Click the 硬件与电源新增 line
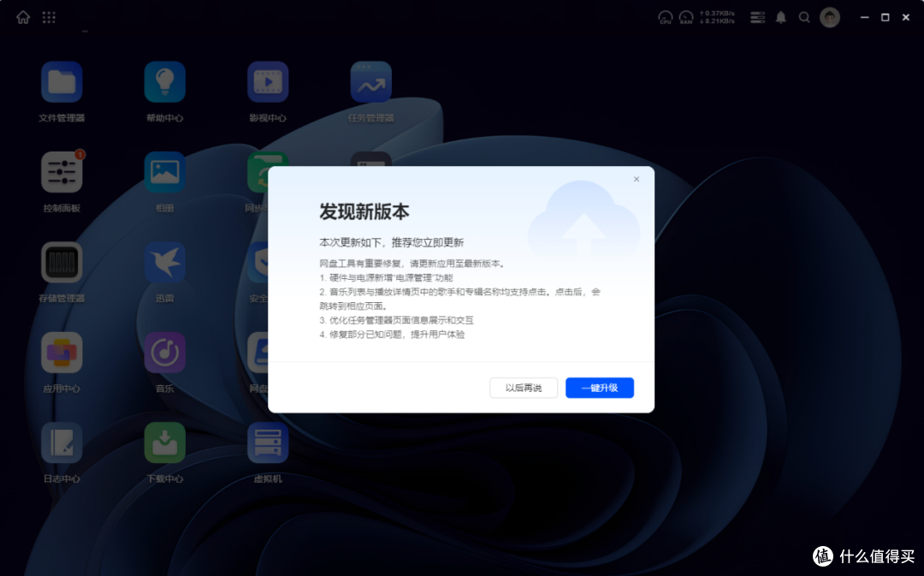The image size is (924, 576). pos(386,277)
